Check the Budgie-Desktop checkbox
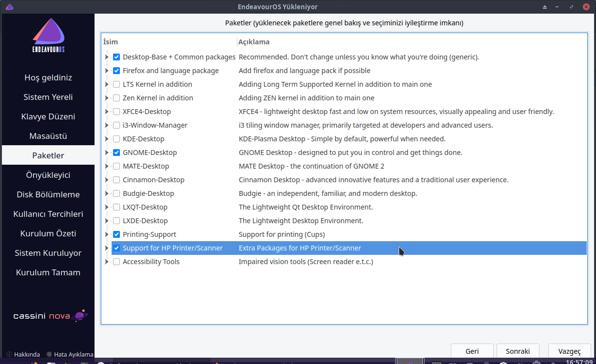This screenshot has height=364, width=596. (116, 193)
